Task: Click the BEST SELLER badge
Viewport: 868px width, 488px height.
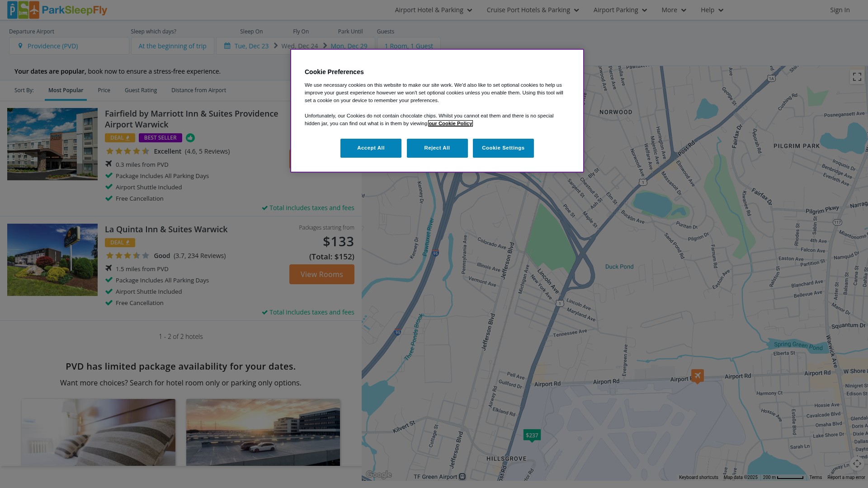Action: click(160, 138)
